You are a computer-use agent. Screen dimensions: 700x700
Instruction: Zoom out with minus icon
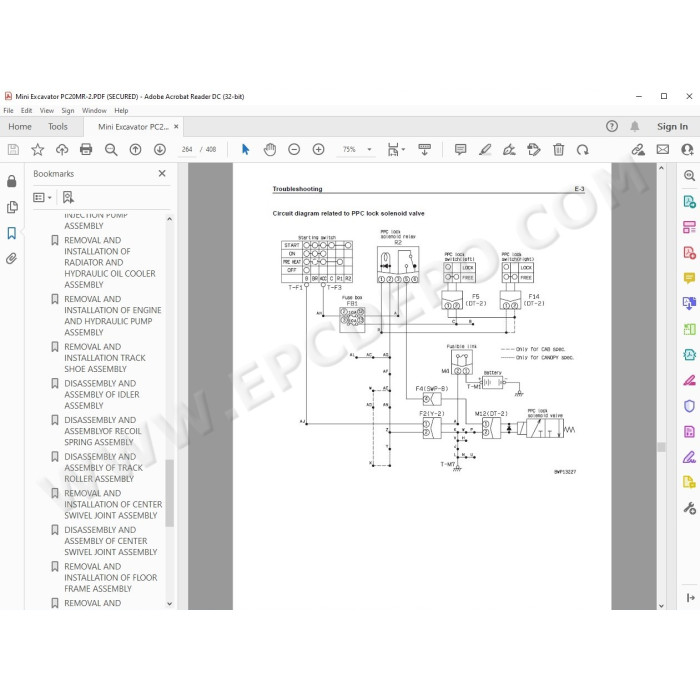294,150
